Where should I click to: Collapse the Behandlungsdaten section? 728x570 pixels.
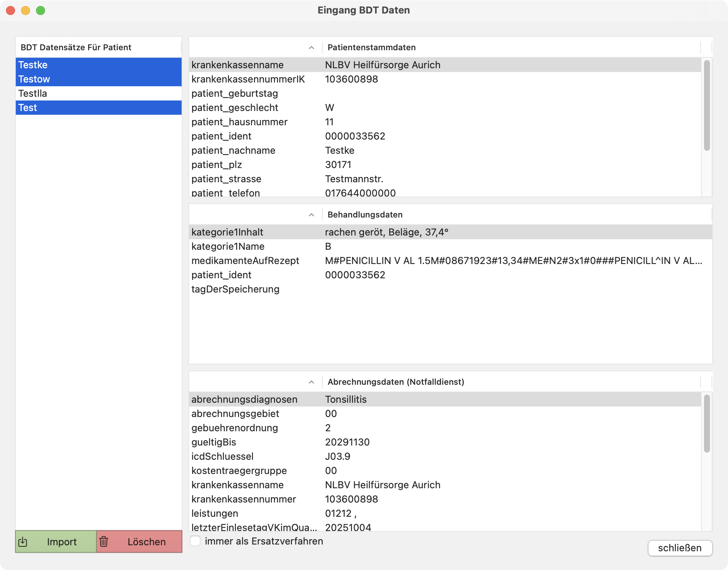coord(310,215)
